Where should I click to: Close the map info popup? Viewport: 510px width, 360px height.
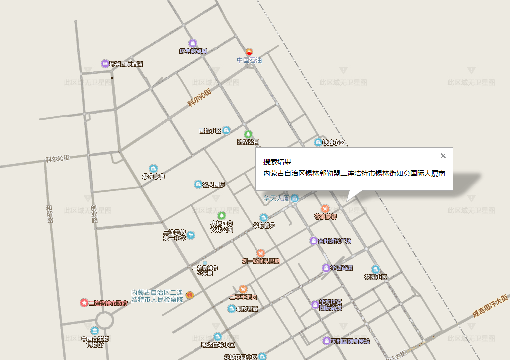pos(443,156)
